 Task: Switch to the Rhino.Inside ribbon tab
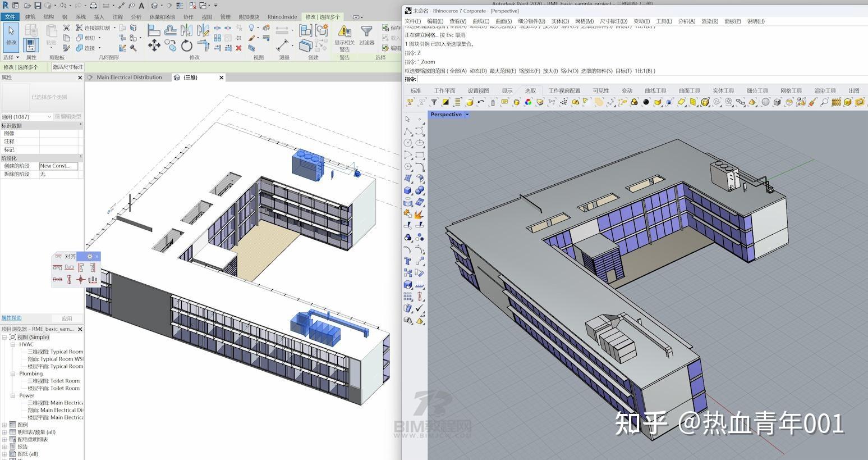(282, 17)
